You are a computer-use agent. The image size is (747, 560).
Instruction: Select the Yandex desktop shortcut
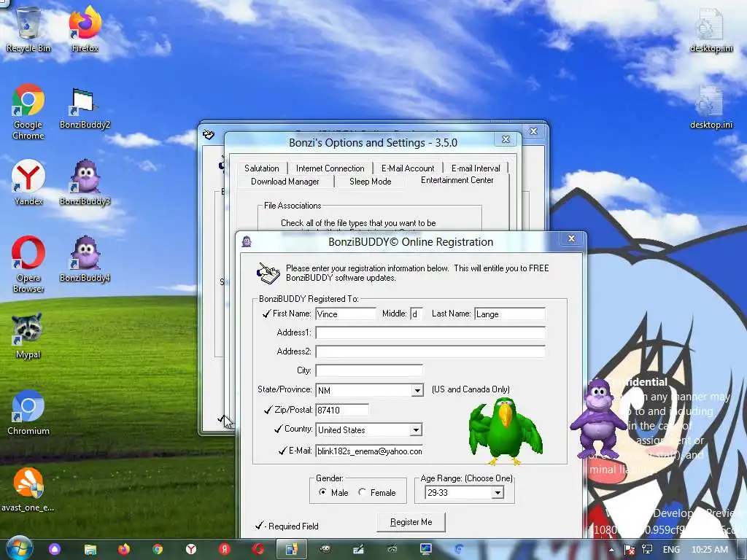coord(28,182)
